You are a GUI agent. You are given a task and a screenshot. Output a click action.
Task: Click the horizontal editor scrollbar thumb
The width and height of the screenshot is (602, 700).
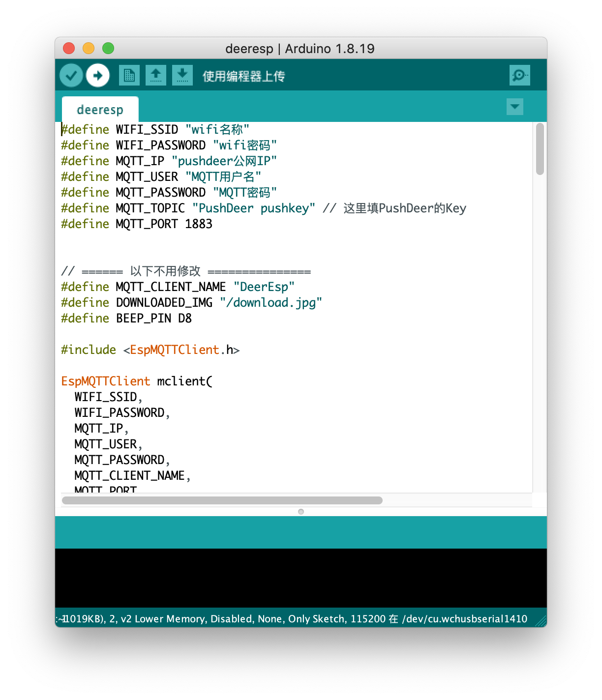click(x=222, y=500)
